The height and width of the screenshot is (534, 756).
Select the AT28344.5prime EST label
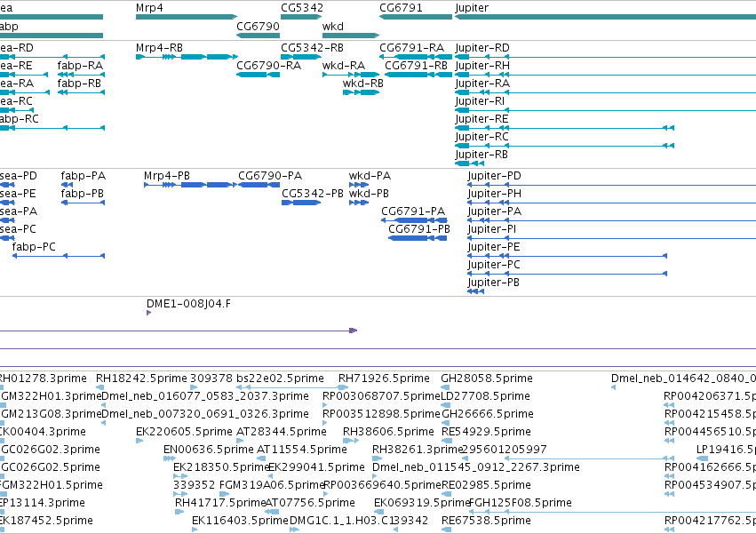coord(282,432)
